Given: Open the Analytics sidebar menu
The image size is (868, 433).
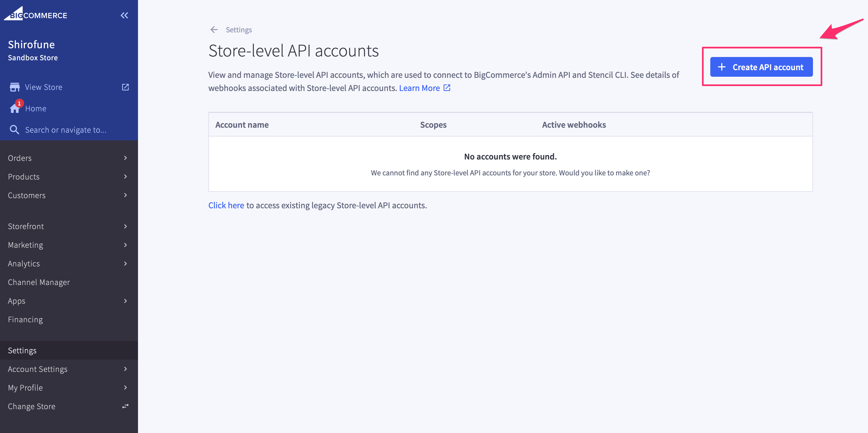Looking at the screenshot, I should point(69,263).
